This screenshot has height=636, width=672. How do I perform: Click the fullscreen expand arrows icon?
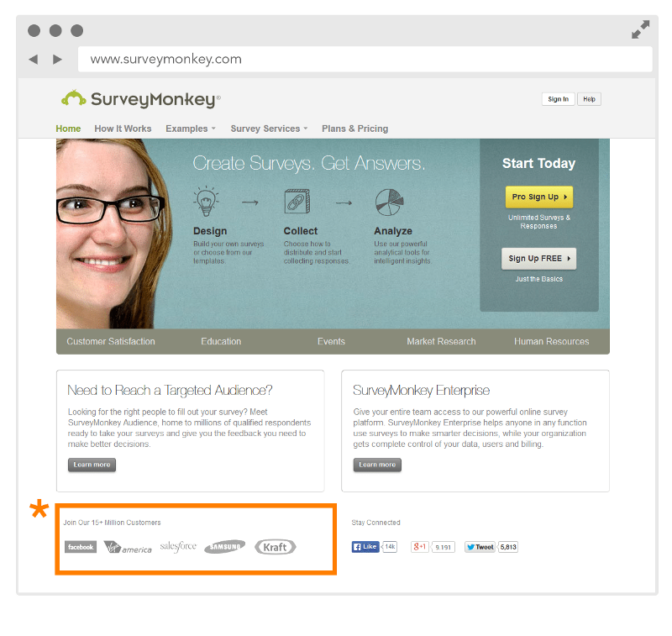pos(640,29)
